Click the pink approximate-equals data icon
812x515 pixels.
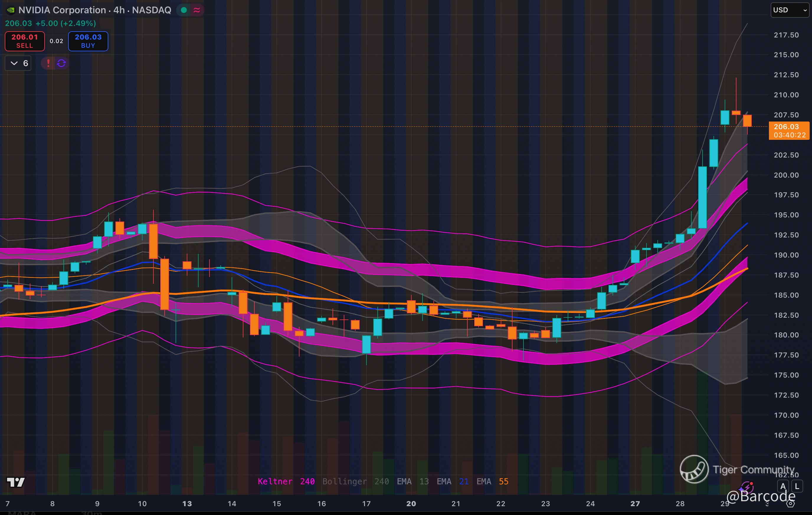click(x=197, y=10)
